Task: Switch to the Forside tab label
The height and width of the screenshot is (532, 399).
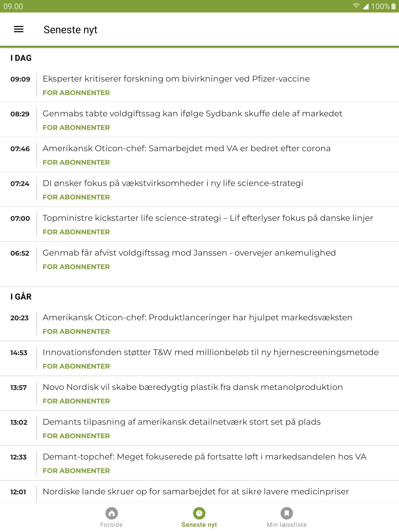Action: (111, 524)
